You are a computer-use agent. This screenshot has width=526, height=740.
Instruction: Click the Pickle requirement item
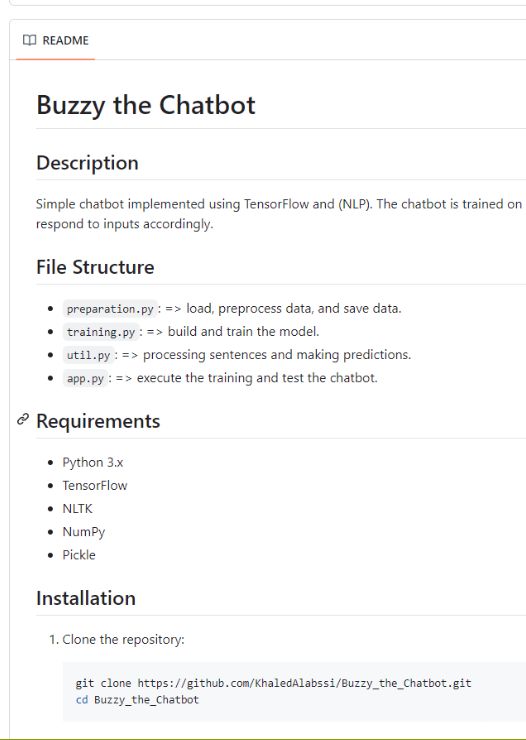point(79,555)
